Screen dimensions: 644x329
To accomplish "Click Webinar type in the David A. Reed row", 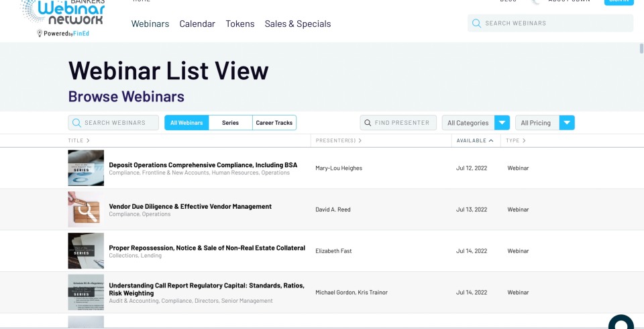I will [x=518, y=209].
